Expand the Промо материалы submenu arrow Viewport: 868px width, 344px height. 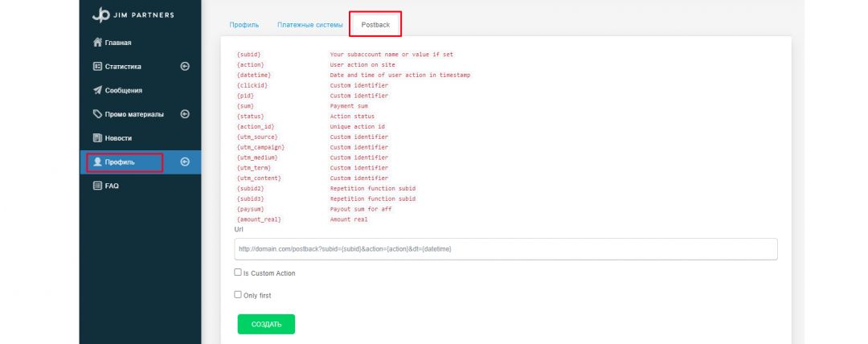coord(185,114)
